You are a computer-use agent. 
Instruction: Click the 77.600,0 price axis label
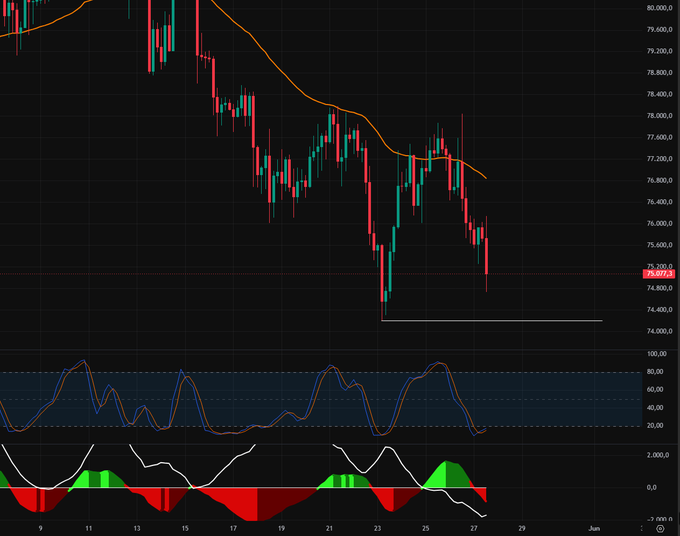[x=659, y=137]
